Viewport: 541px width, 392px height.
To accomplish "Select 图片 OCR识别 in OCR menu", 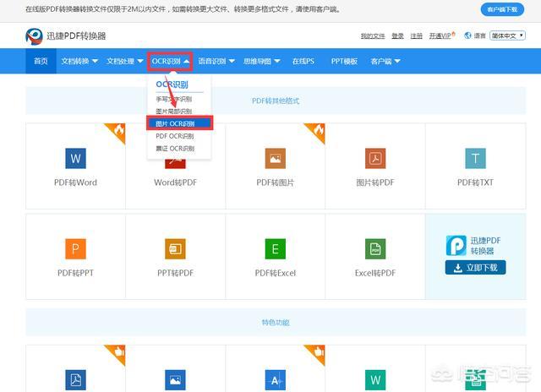I will pyautogui.click(x=179, y=123).
